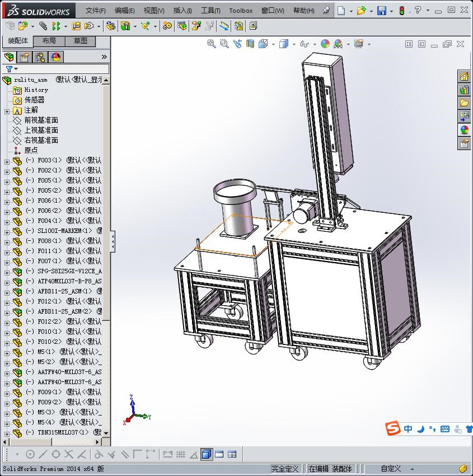
Task: Open the 插入(I) menu
Action: click(x=182, y=11)
